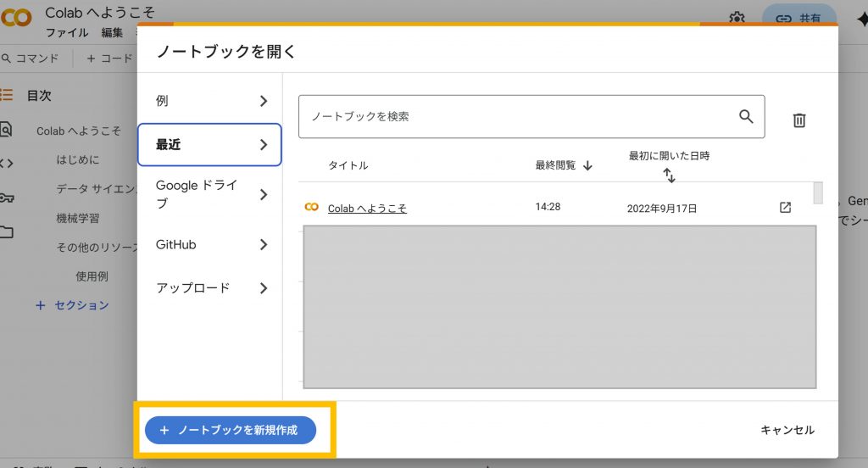Click キャンセル to close dialog
The height and width of the screenshot is (468, 868).
(787, 430)
